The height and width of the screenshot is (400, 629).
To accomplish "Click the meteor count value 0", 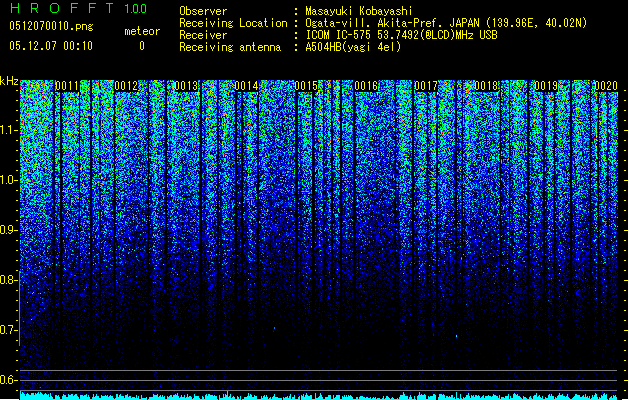I will point(142,46).
